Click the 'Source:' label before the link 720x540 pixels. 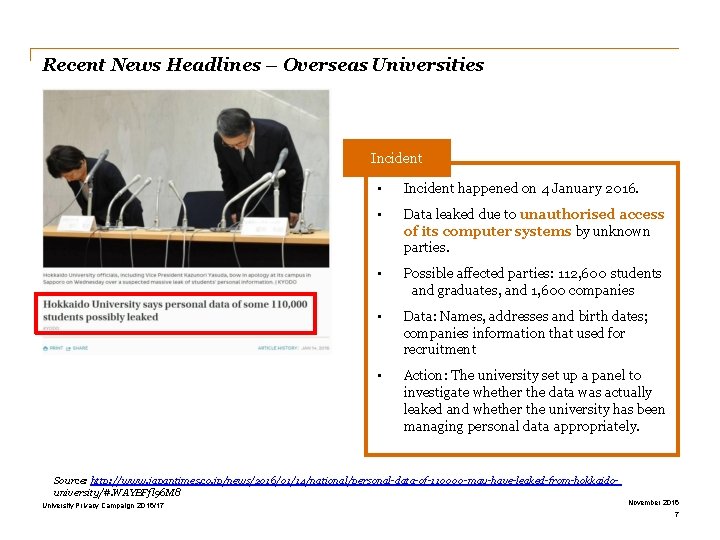click(71, 480)
